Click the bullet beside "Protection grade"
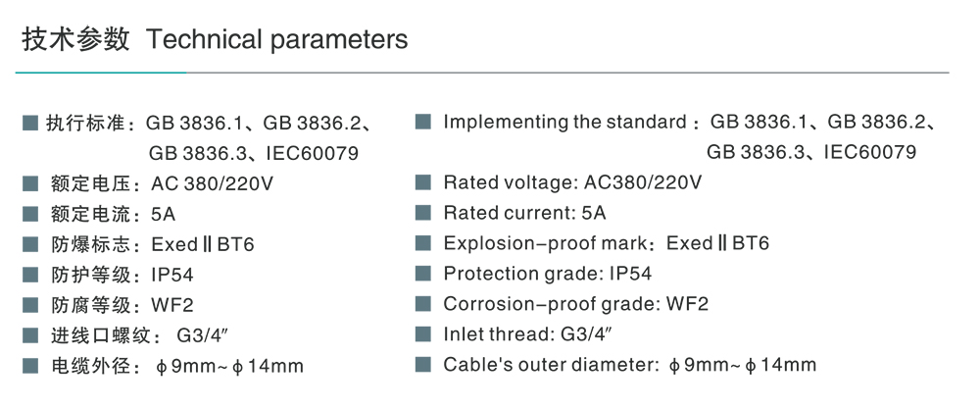This screenshot has height=408, width=980. pos(422,274)
